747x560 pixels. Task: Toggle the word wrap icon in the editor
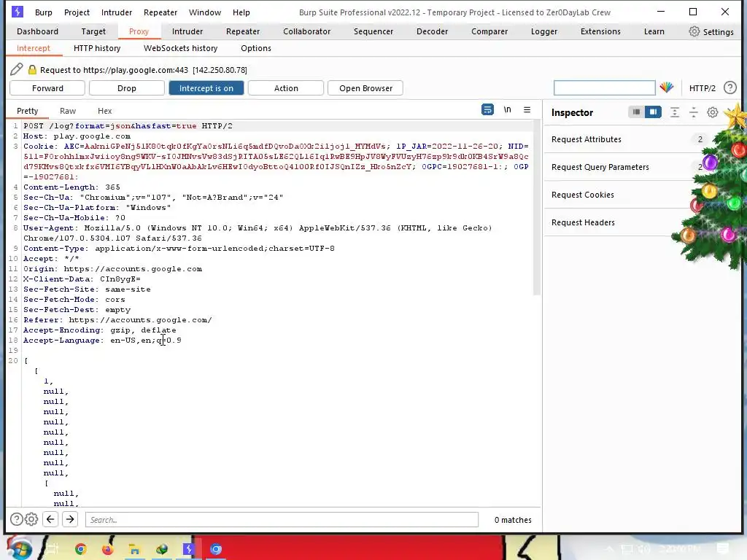[487, 109]
